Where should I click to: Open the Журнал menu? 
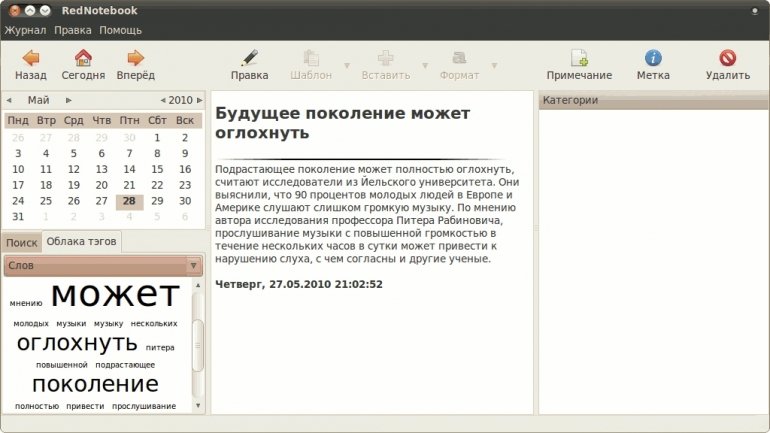click(25, 30)
